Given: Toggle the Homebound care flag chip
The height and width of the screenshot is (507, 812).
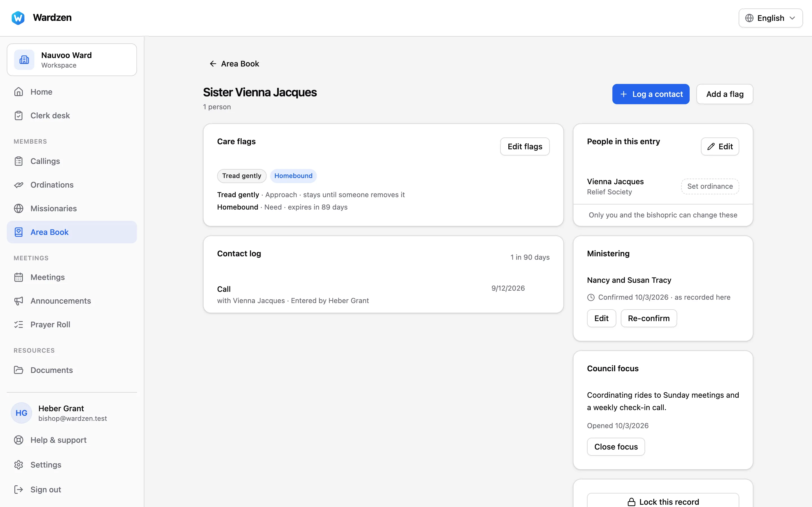Looking at the screenshot, I should coord(293,176).
